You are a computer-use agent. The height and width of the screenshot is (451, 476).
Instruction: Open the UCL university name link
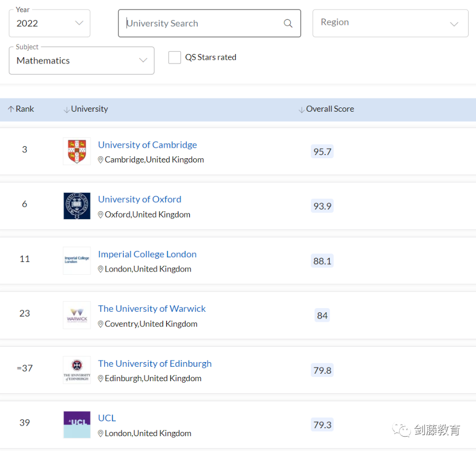point(107,418)
